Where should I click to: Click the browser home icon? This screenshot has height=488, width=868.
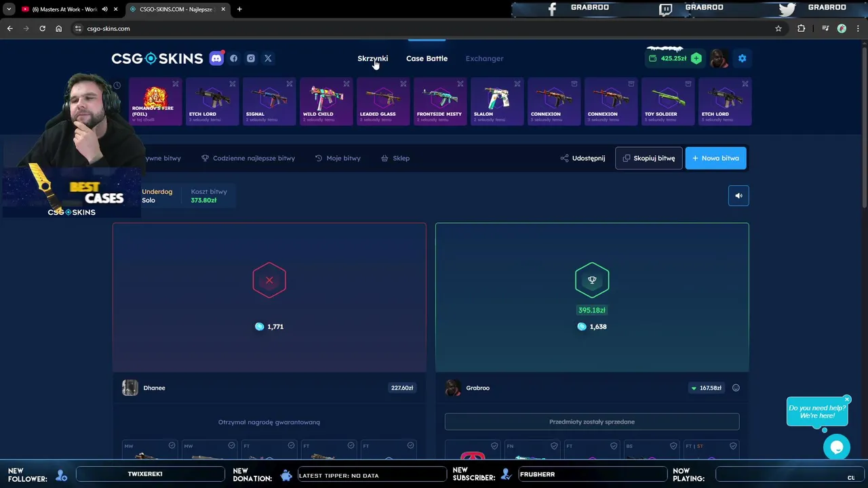59,28
